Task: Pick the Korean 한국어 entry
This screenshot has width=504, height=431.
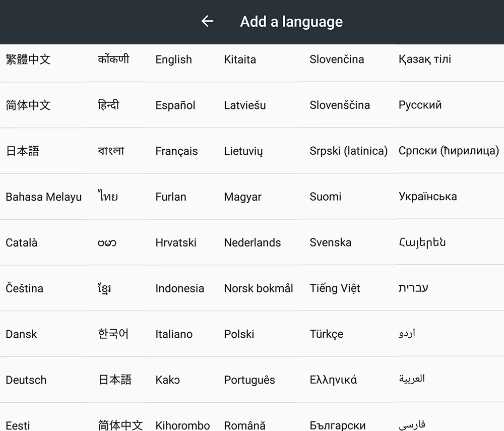Action: (x=113, y=334)
